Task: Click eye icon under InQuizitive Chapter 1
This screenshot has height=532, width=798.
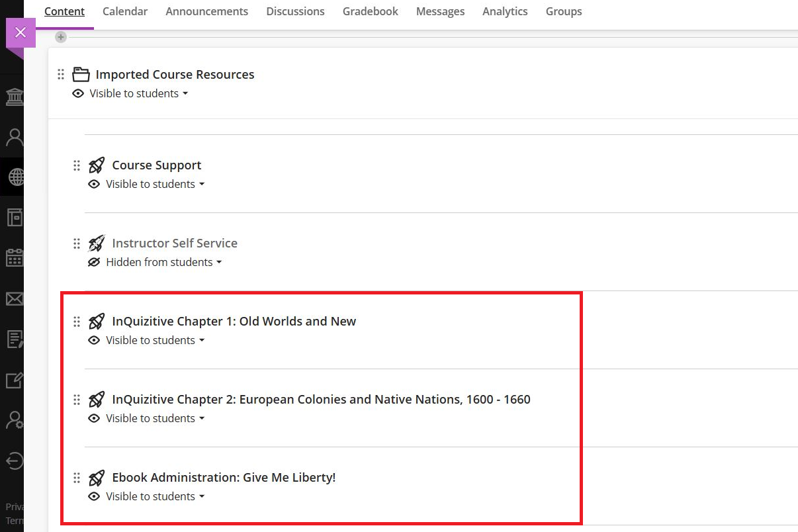Action: click(94, 340)
